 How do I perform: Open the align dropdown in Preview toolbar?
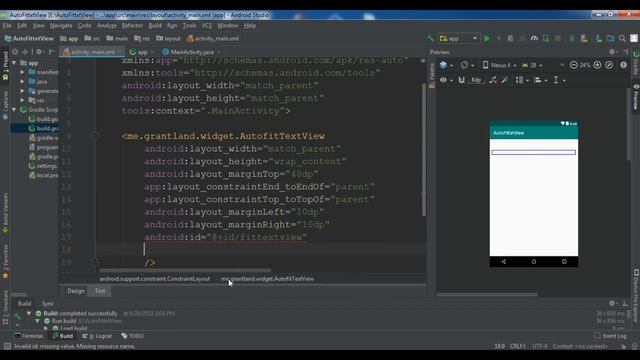click(540, 80)
